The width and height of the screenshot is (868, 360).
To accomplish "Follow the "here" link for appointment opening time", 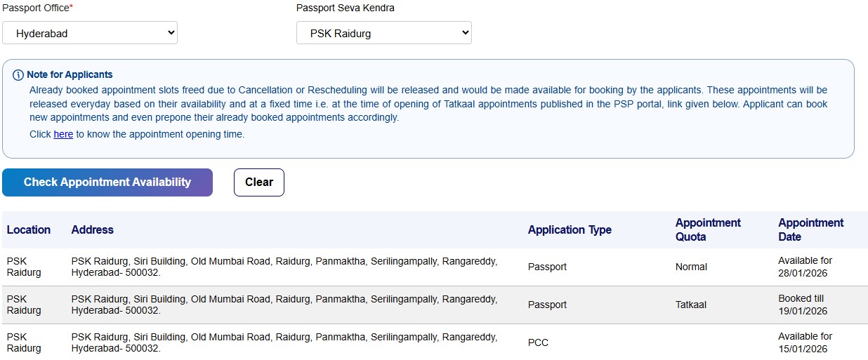I will pos(63,134).
